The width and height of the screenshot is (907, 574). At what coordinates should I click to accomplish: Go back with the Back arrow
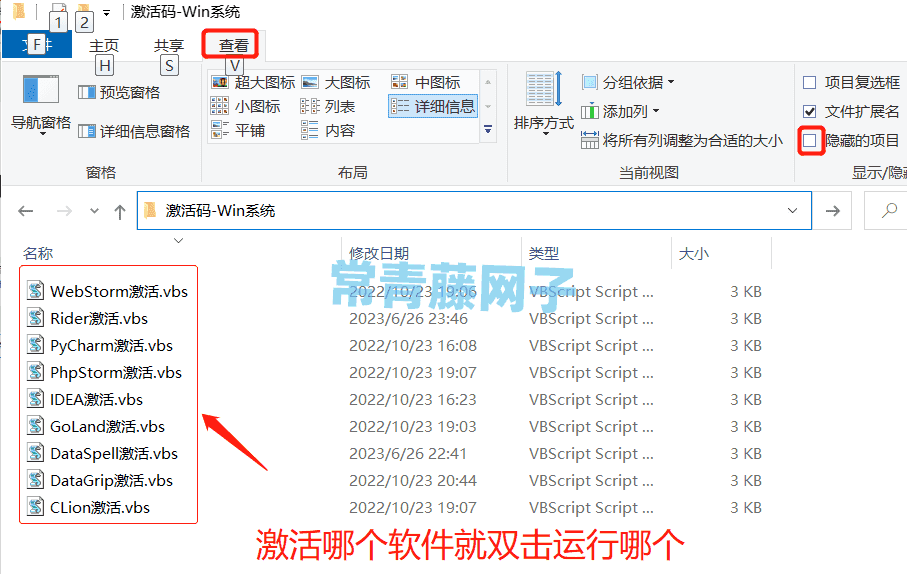point(25,211)
